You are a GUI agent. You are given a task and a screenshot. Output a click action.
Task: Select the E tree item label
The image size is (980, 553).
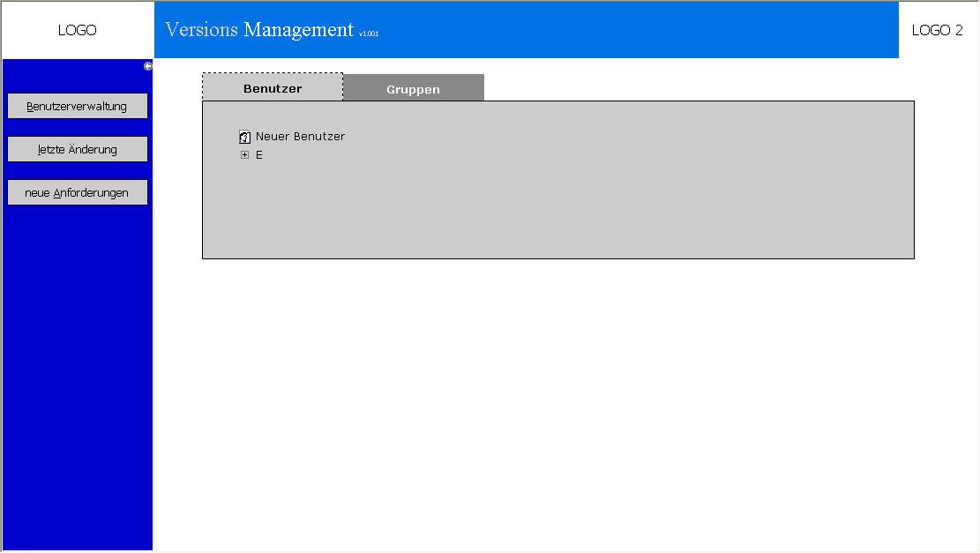click(x=258, y=155)
